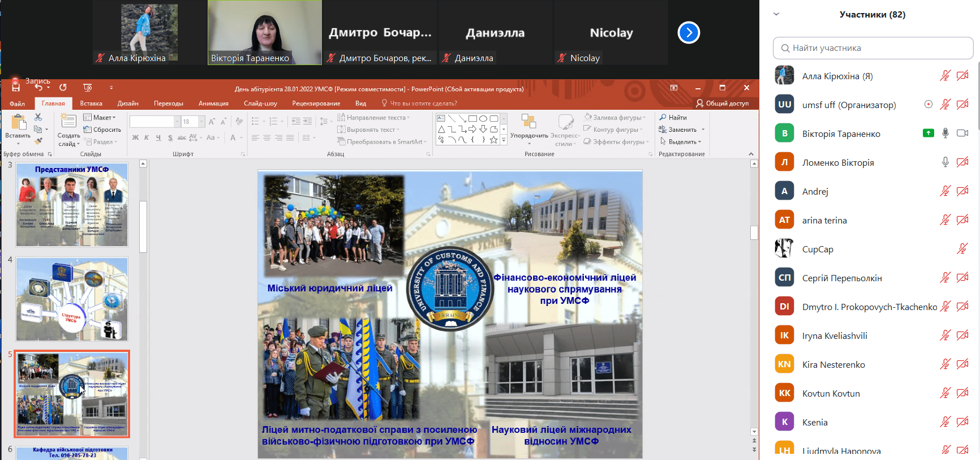Screen dimensions: 980x460
Task: Toggle microphone for Вікторія Тараненко
Action: (x=945, y=133)
